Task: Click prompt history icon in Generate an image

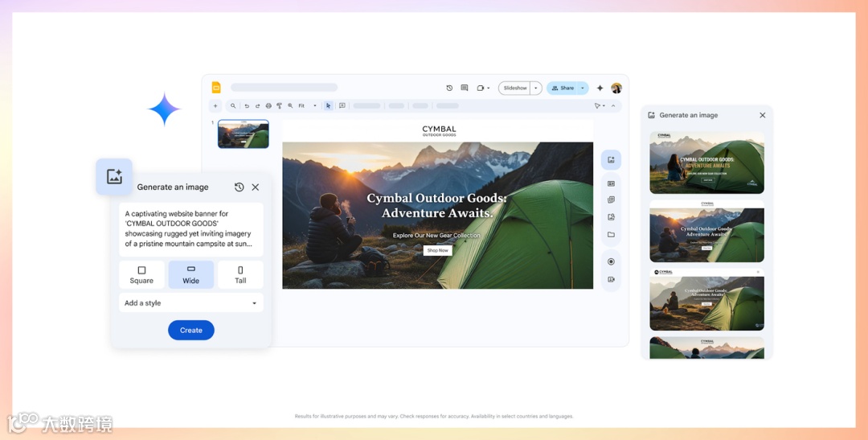Action: tap(240, 187)
